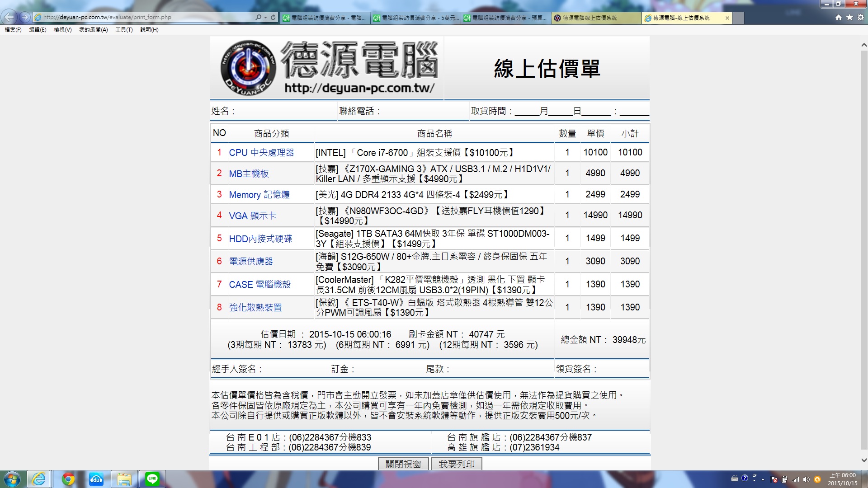Click the MB主機板 category link
Screen dimensions: 868x488
point(249,174)
